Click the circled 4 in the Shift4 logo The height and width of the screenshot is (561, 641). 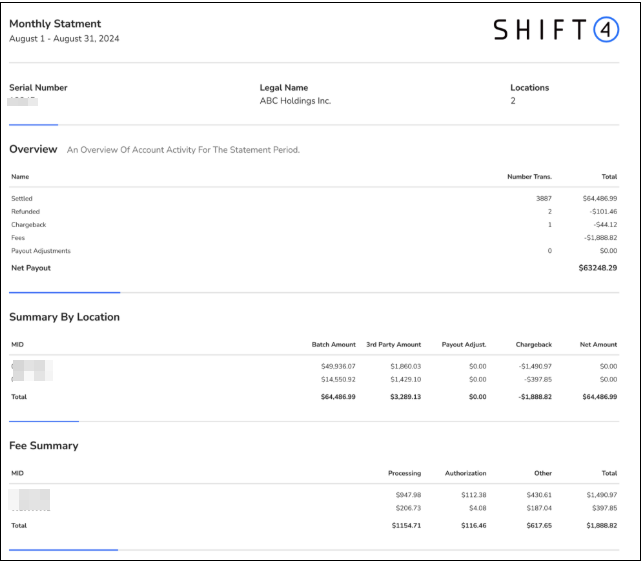[x=606, y=30]
